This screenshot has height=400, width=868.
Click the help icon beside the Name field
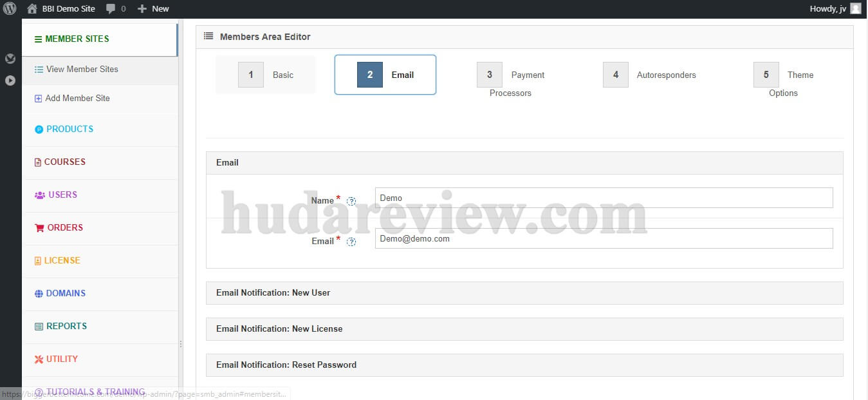pos(351,201)
